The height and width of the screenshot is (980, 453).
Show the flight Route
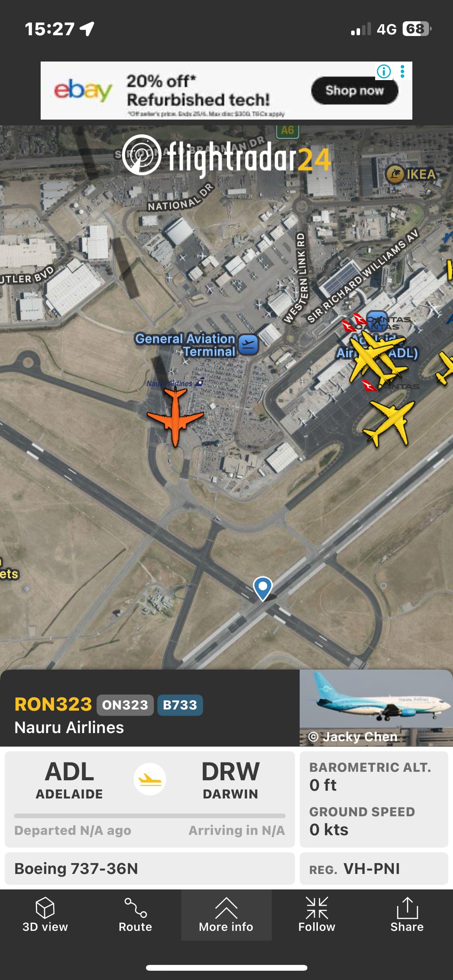pyautogui.click(x=136, y=915)
